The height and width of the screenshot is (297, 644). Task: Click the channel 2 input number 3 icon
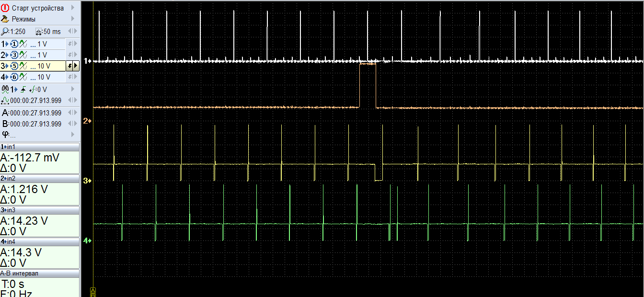14,55
